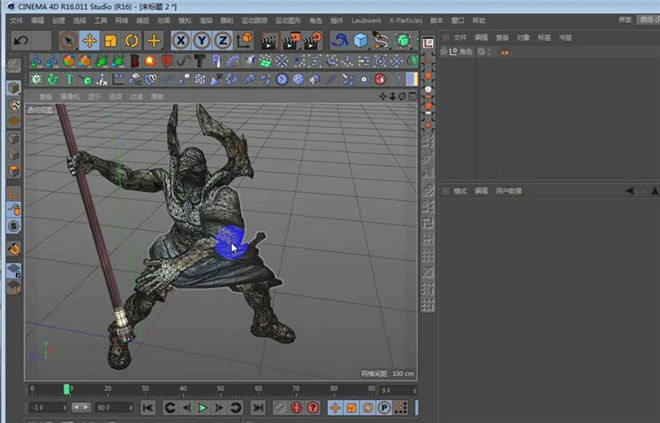This screenshot has width=660, height=423.
Task: Click the blue clock time effector icon
Action: [x=282, y=79]
